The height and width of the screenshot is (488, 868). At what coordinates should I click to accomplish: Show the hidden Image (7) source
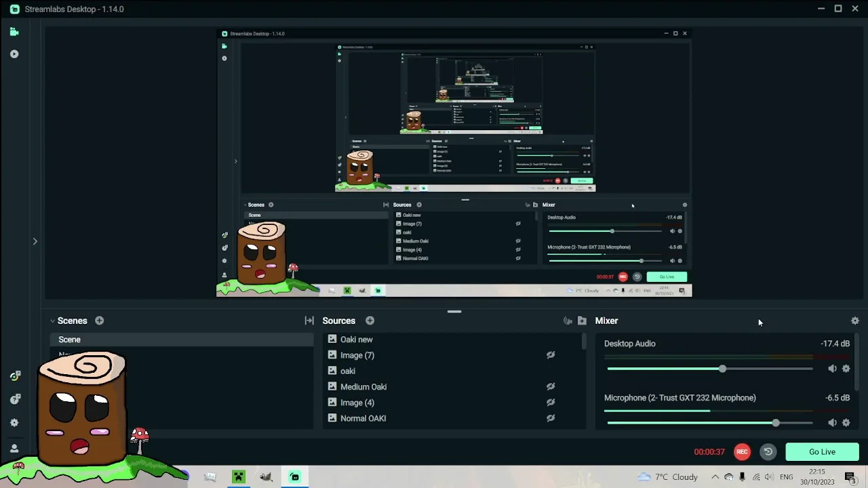tap(551, 355)
